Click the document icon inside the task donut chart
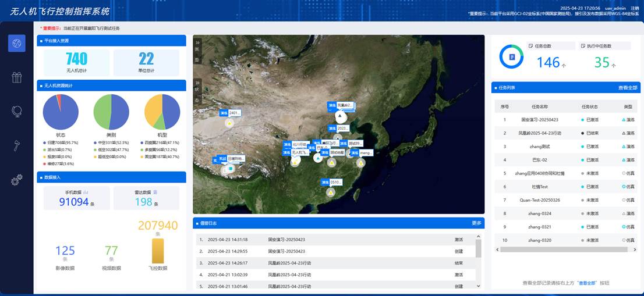 click(x=512, y=56)
